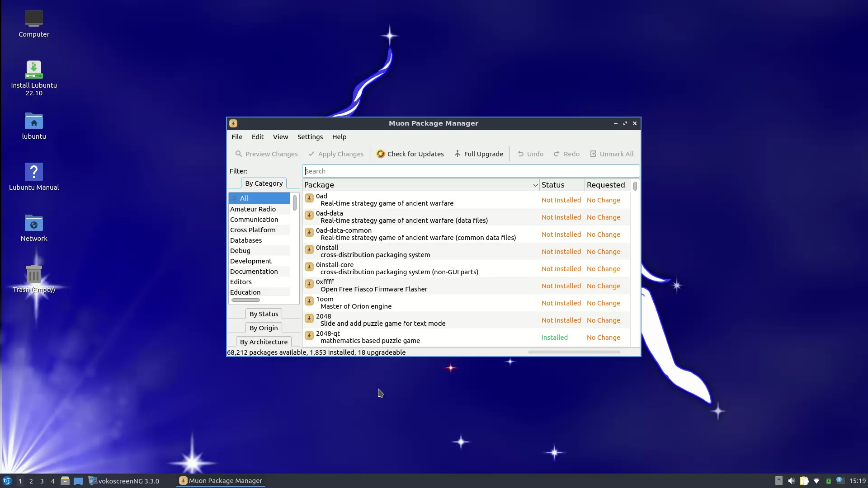The height and width of the screenshot is (488, 868).
Task: Click the category list horizontal scrollbar
Action: click(x=245, y=300)
